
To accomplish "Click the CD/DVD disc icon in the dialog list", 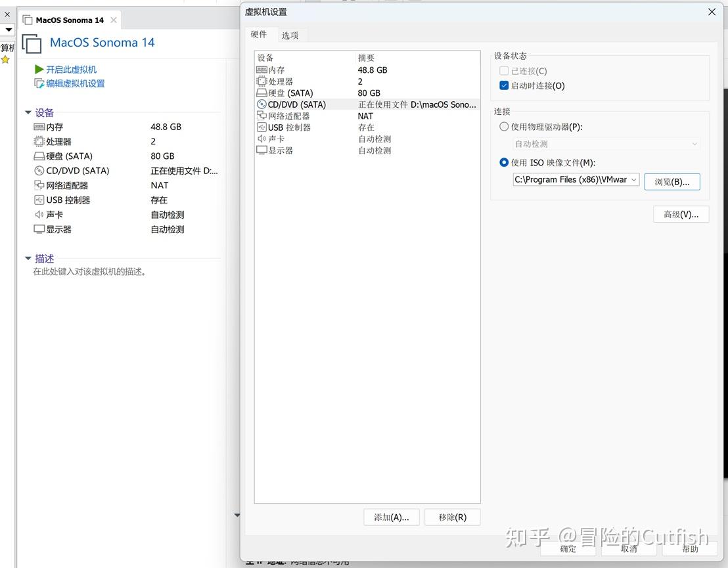I will tap(262, 104).
